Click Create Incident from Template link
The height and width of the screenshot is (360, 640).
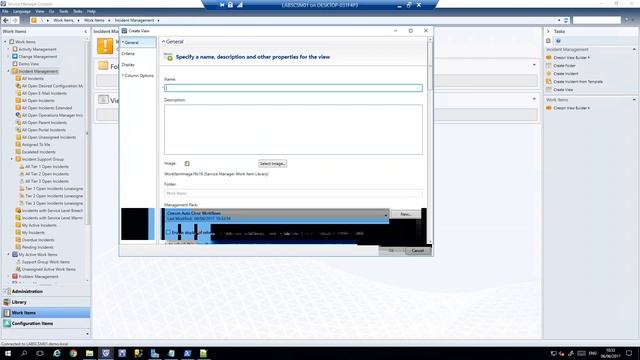(578, 82)
